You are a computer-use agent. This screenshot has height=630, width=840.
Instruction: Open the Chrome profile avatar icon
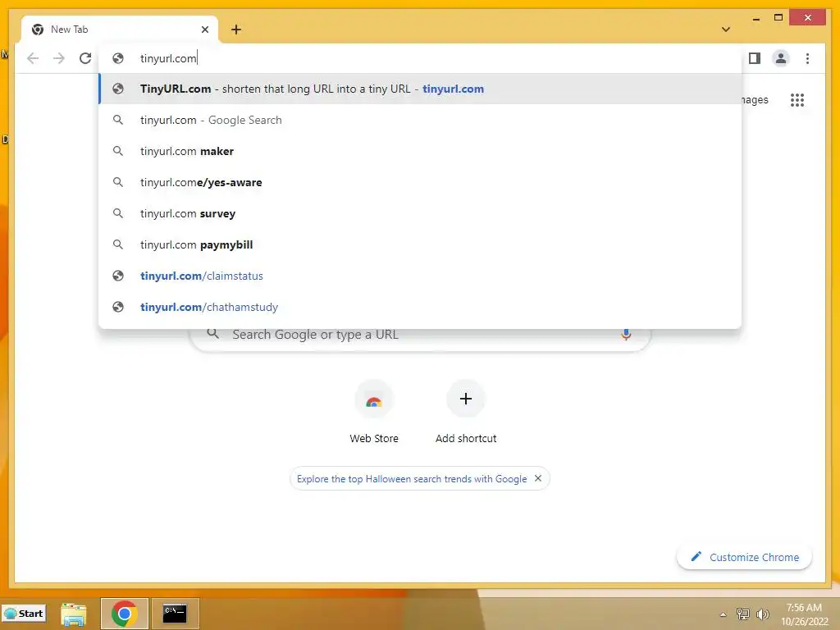(781, 58)
